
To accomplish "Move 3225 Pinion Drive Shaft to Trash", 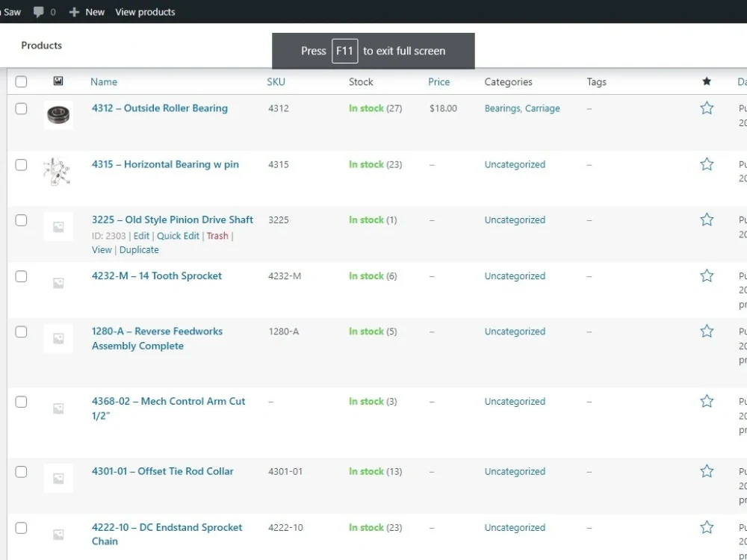I will 217,236.
